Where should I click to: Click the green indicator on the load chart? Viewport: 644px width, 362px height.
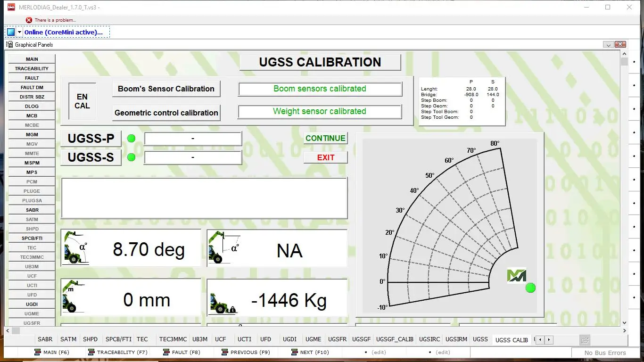pyautogui.click(x=530, y=288)
